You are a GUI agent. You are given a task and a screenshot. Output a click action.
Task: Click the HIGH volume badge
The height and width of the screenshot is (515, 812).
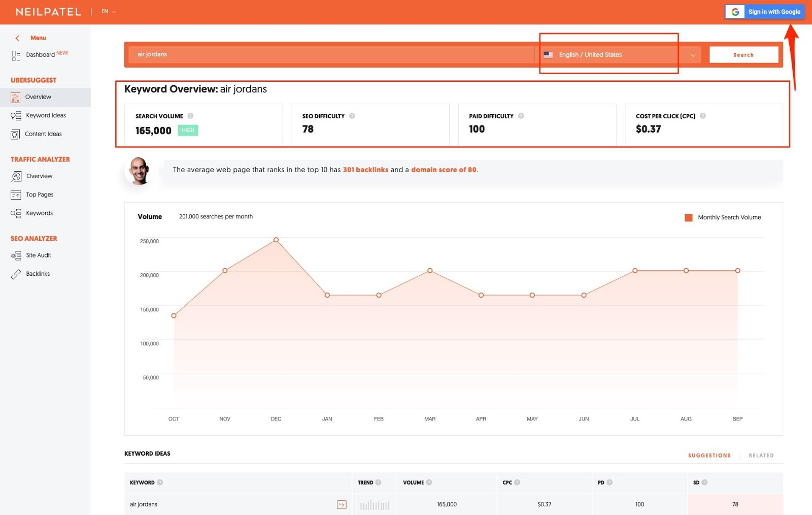[x=188, y=131]
